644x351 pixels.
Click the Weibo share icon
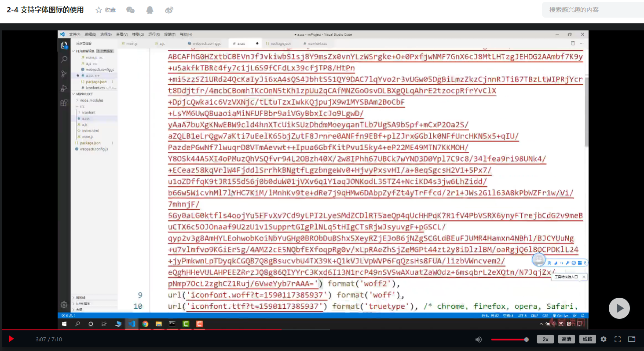coord(169,10)
